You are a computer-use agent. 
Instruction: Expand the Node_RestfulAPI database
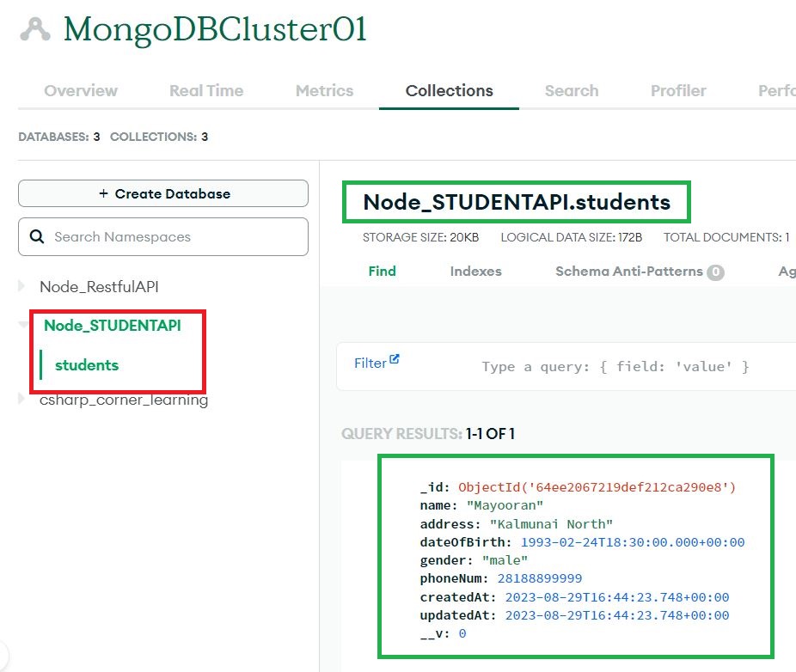tap(21, 286)
